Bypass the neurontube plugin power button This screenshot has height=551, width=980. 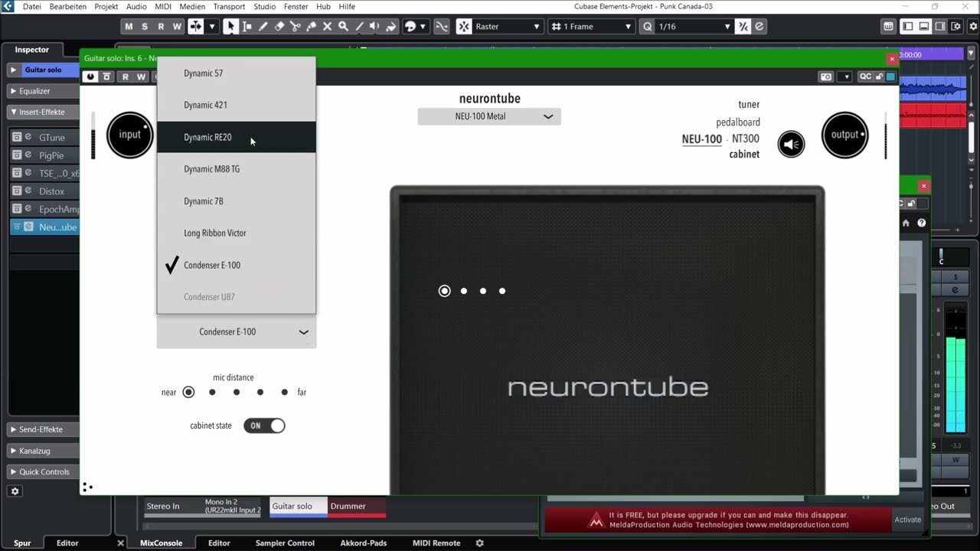click(90, 77)
